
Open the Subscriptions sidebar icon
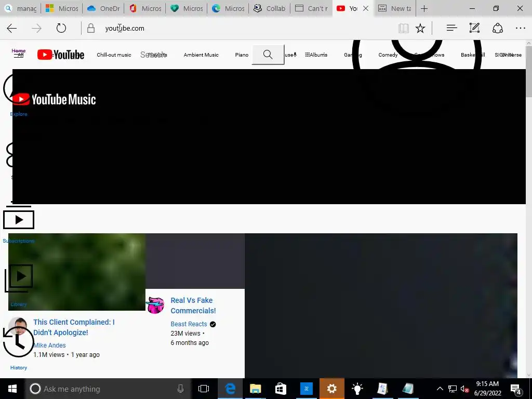coord(19,220)
